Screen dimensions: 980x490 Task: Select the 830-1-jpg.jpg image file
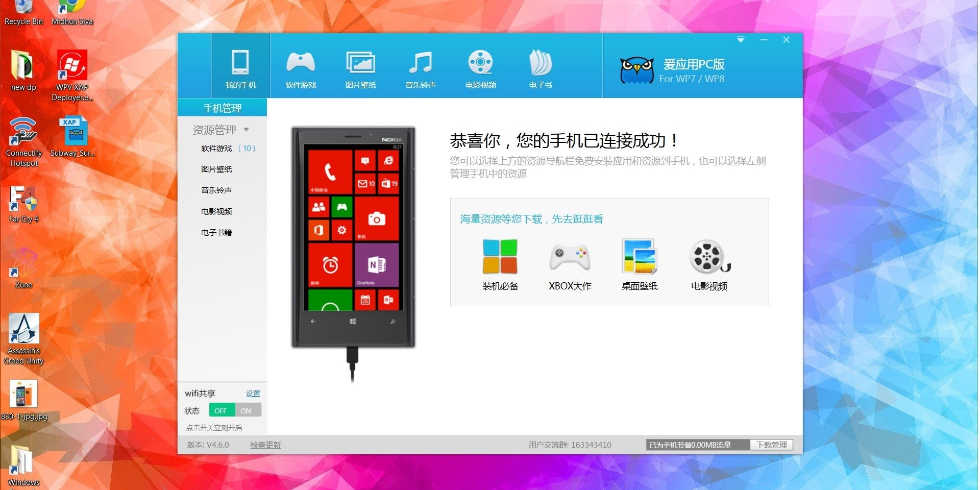23,400
